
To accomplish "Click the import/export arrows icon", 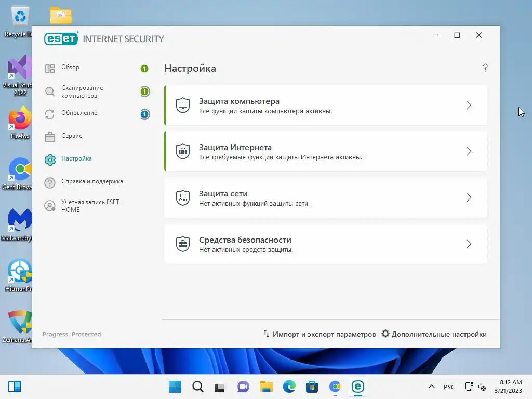I will coord(267,334).
